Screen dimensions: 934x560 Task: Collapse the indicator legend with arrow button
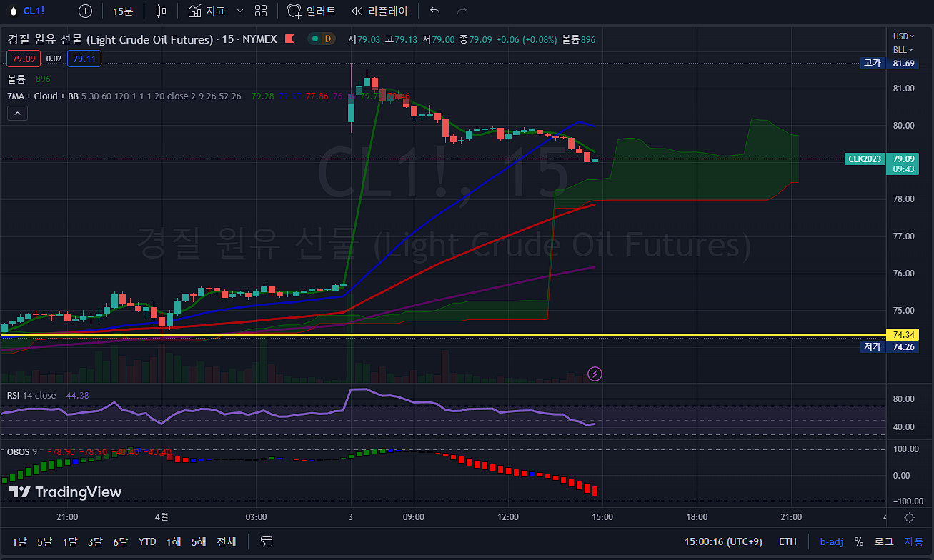coord(18,113)
